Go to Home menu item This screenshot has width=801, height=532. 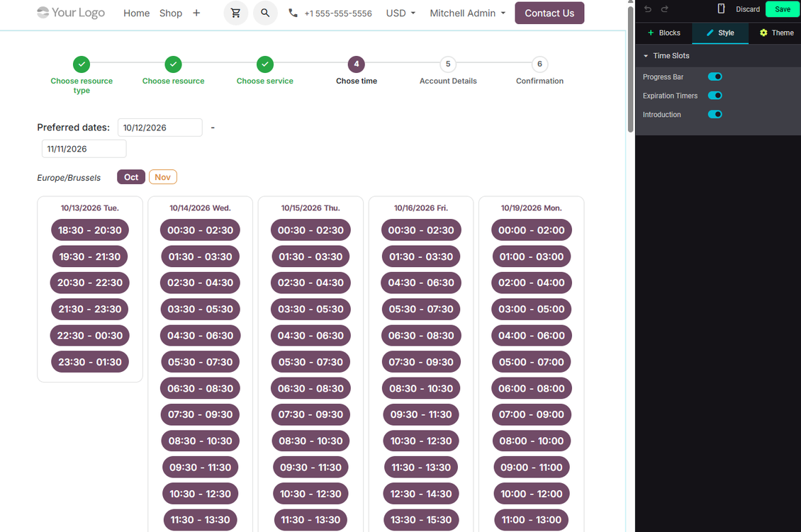136,13
